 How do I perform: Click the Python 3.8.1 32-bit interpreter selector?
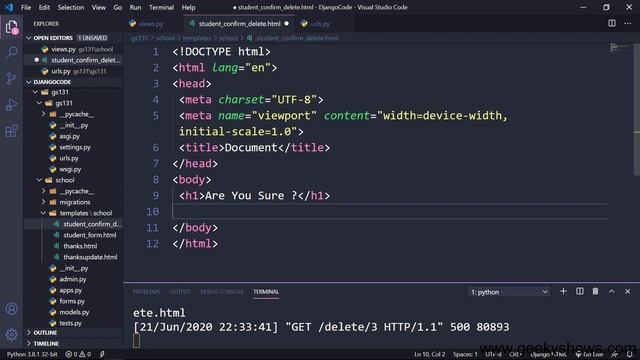point(32,354)
